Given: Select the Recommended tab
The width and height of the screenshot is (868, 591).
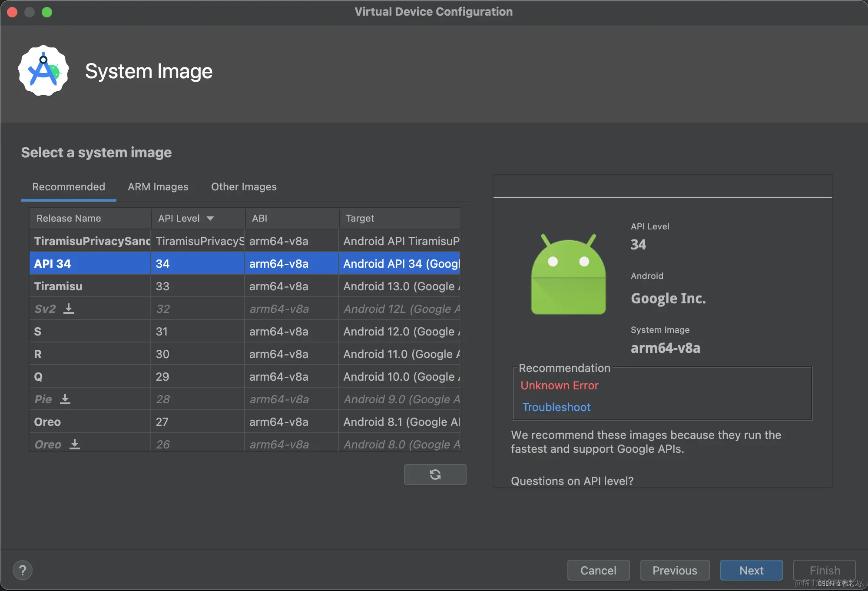Looking at the screenshot, I should tap(69, 187).
